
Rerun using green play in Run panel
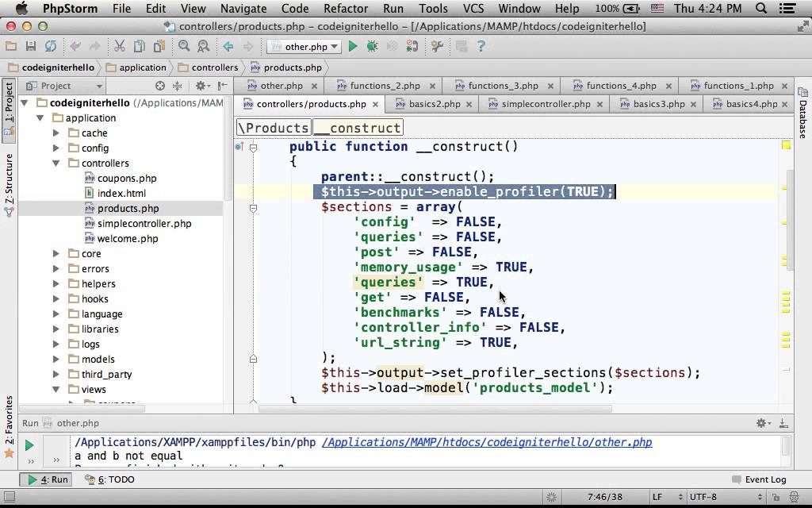[x=29, y=445]
